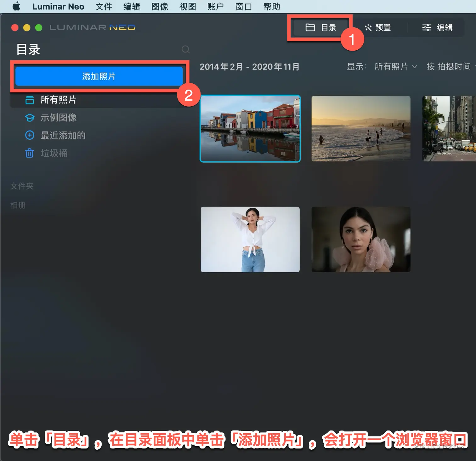Click the 示例图像 graduation cap icon
This screenshot has width=476, height=461.
tap(30, 118)
